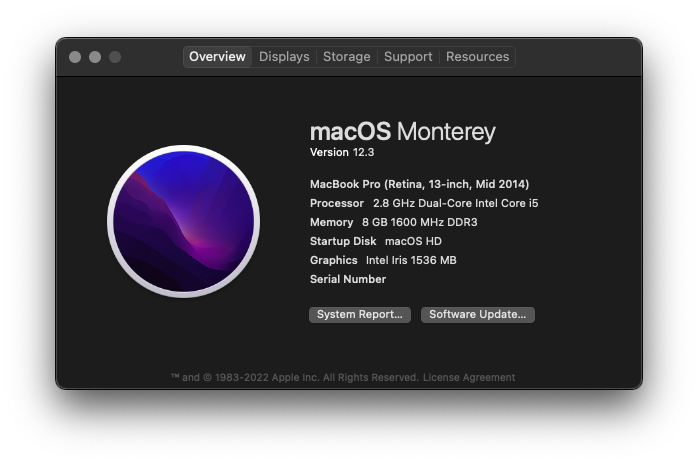Click the System Report... button

[x=360, y=315]
